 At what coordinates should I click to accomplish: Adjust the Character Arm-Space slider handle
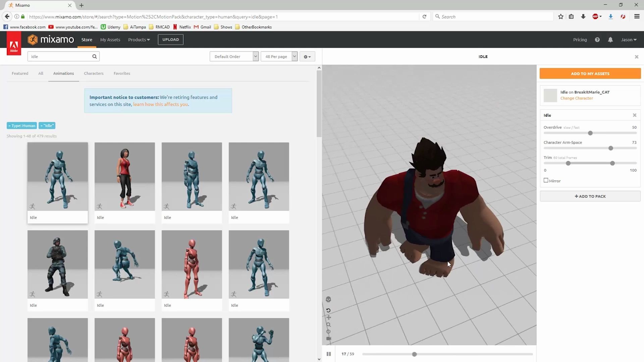[x=611, y=148]
